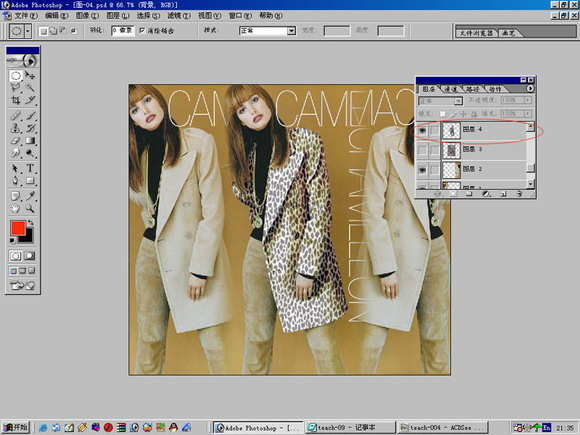Toggle link box next to layer 4

coord(435,130)
